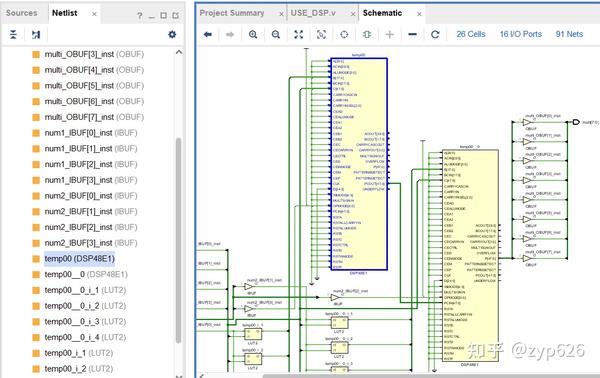
Task: Fit the schematic to the window
Action: pos(298,34)
